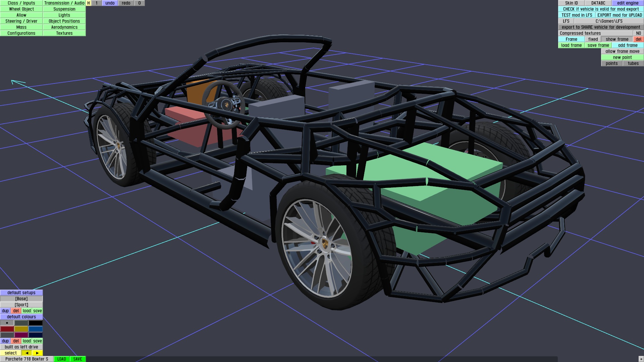Toggle show frame visibility
Image resolution: width=644 pixels, height=362 pixels.
point(617,39)
